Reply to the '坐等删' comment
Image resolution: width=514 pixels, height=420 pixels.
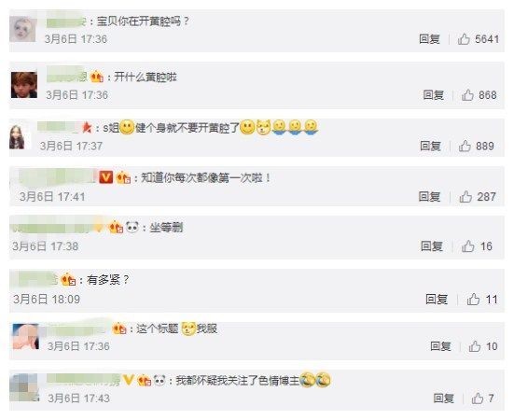[432, 246]
